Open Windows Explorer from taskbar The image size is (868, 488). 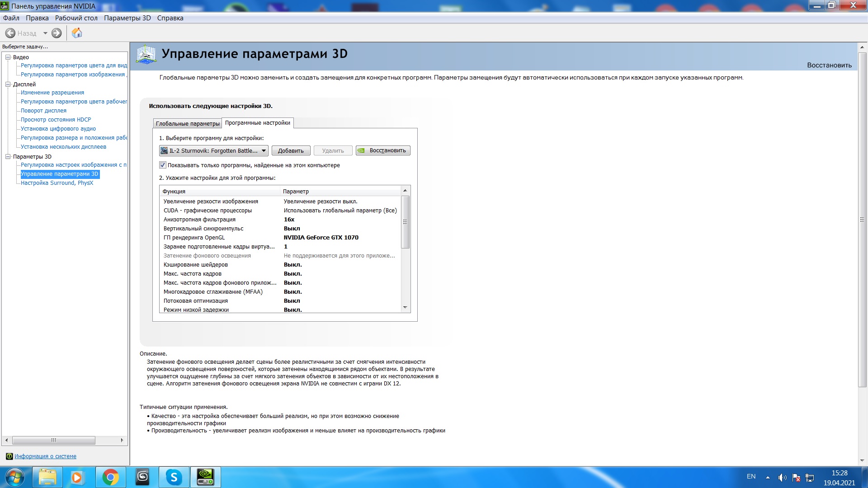click(x=47, y=478)
